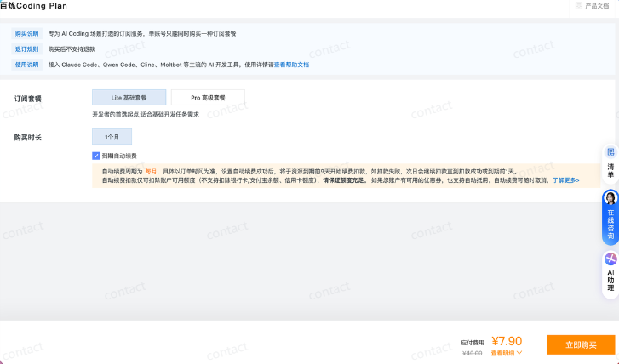Image resolution: width=619 pixels, height=364 pixels.
Task: Click the 使用说明 label tag
Action: tap(27, 65)
